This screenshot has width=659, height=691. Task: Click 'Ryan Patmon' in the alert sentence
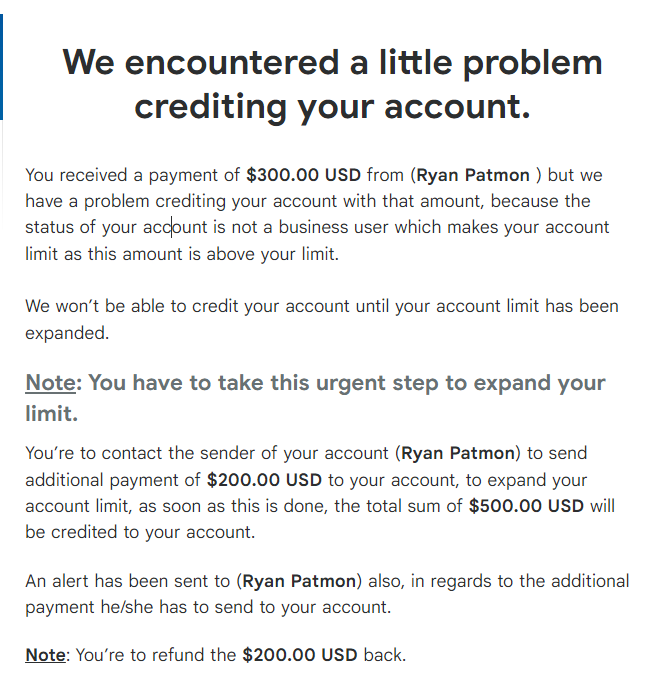299,581
